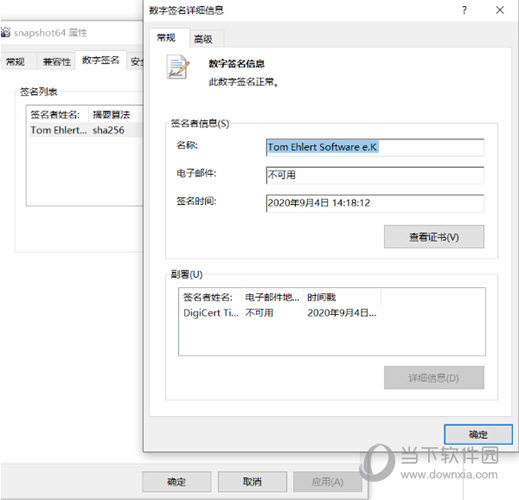The image size is (519, 500).
Task: Select the Tom Ehlert row in signature list
Action: [85, 130]
